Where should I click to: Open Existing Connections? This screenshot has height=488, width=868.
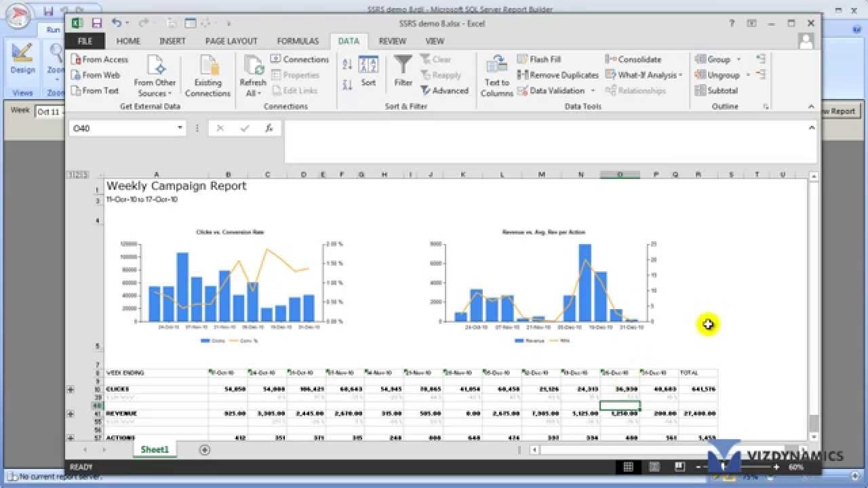click(208, 76)
